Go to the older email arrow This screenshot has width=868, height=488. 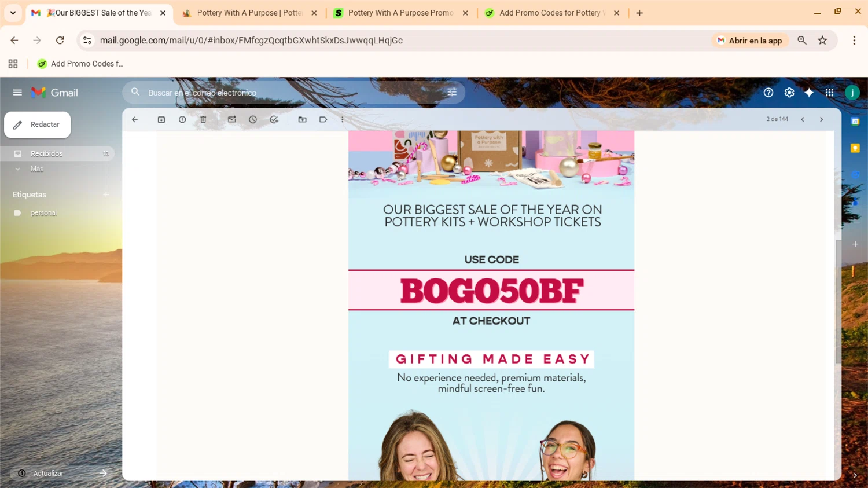coord(821,119)
